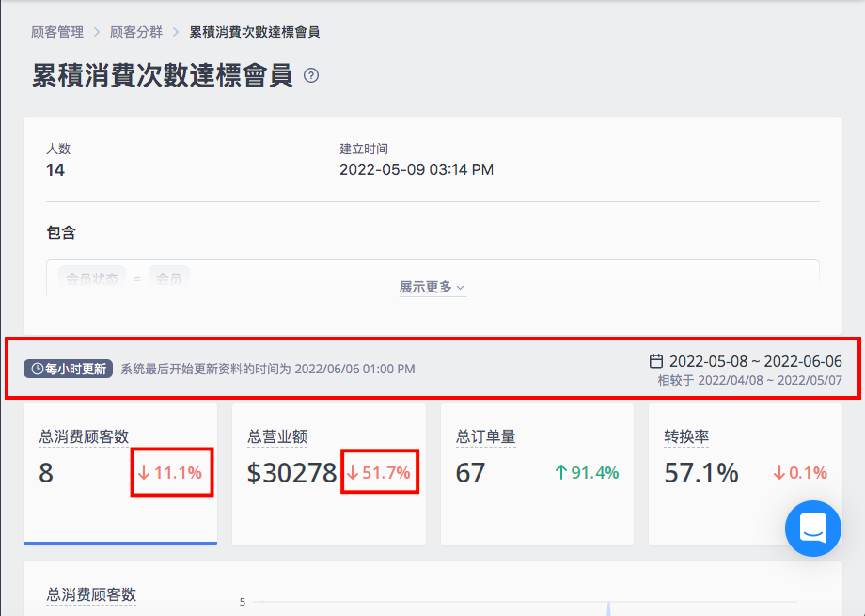The image size is (865, 616).
Task: Select the 总消费顾客数 metric card
Action: click(120, 474)
